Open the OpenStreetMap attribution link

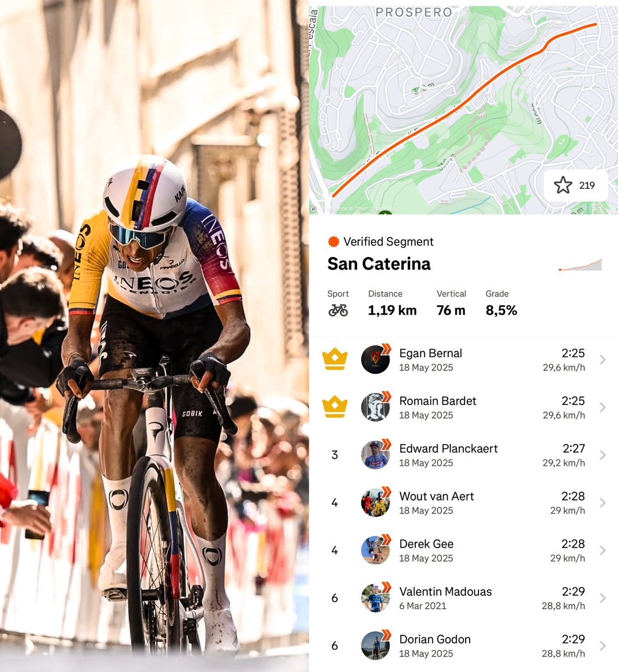click(x=373, y=209)
